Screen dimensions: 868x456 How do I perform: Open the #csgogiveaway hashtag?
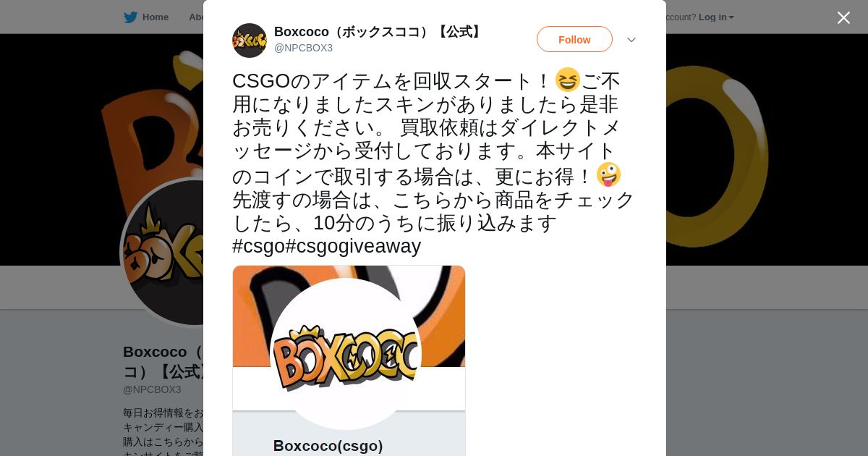(353, 246)
